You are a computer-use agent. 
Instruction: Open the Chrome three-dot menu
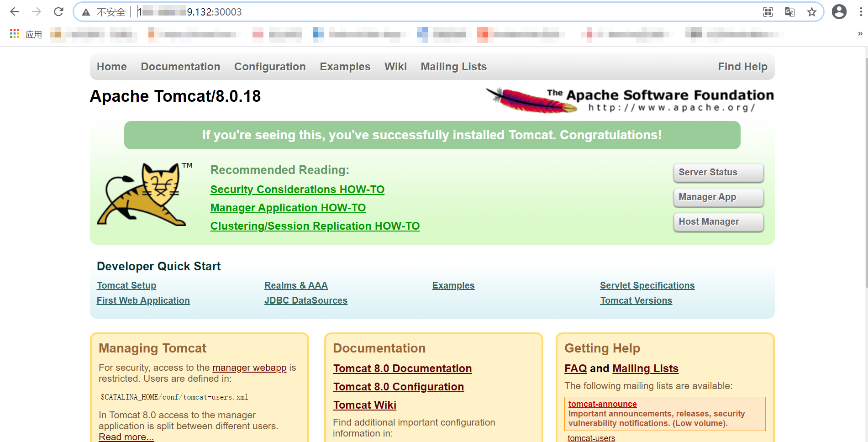861,12
